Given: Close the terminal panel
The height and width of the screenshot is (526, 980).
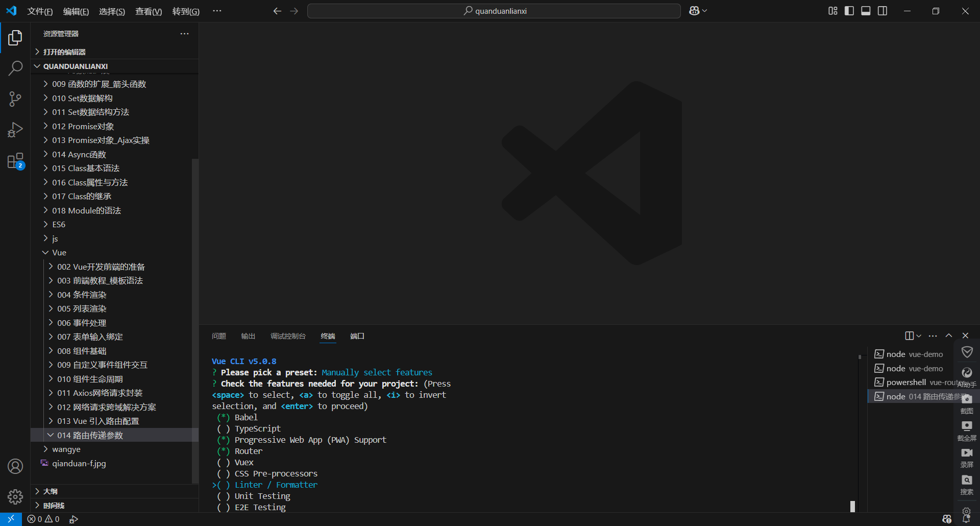Looking at the screenshot, I should [x=965, y=336].
